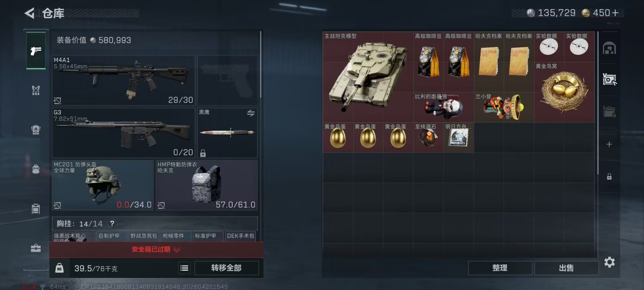Select the weapons pistol tab in sidebar
This screenshot has height=290, width=644.
click(x=36, y=51)
